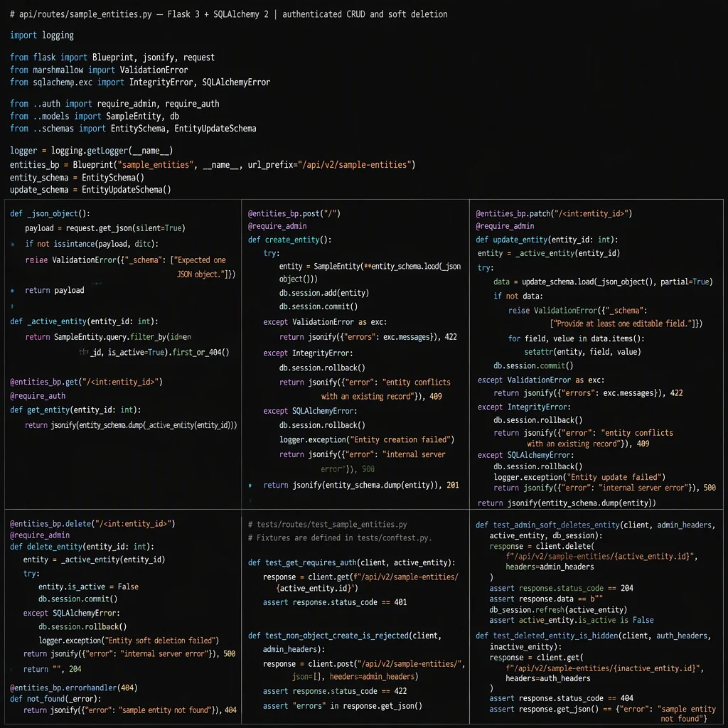Click the 'def test_non-object_create_is_rejected' line
Viewport: 728px width, 728px height.
(345, 636)
